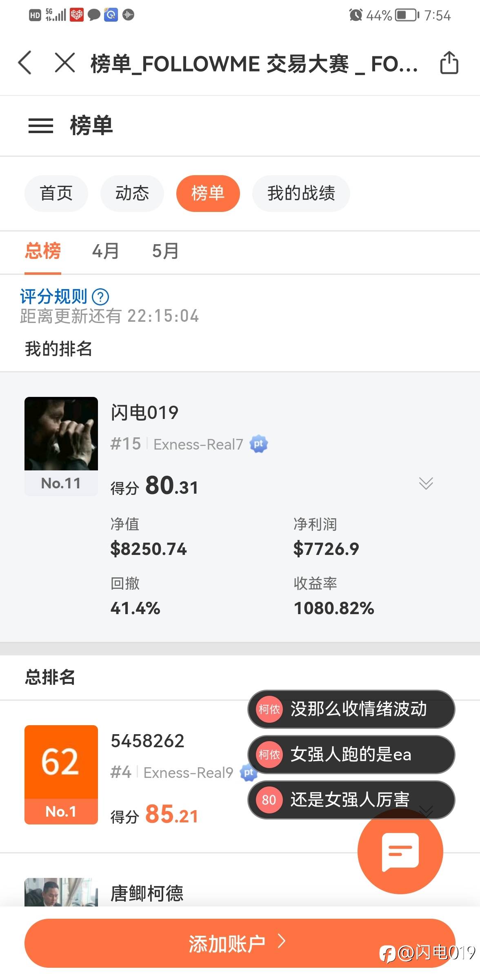Select the 总榜 tab
480x980 pixels.
(43, 251)
